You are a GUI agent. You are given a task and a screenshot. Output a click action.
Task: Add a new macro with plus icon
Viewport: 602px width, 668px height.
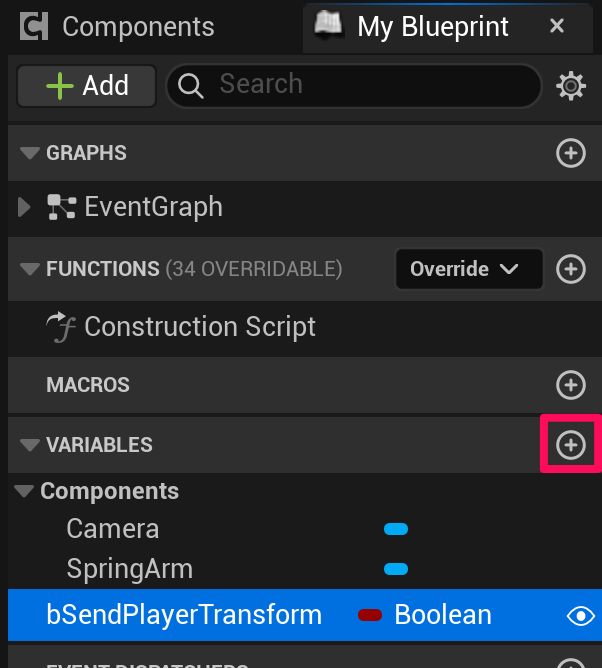tap(570, 385)
